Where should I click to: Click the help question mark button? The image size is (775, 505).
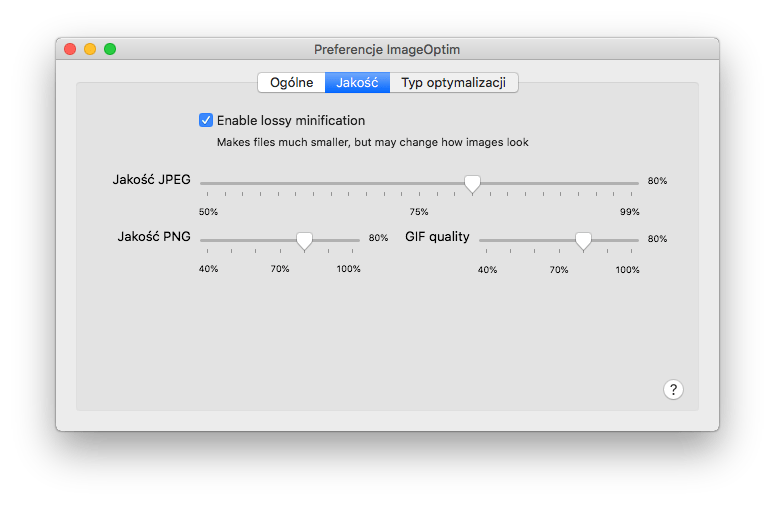pos(673,390)
